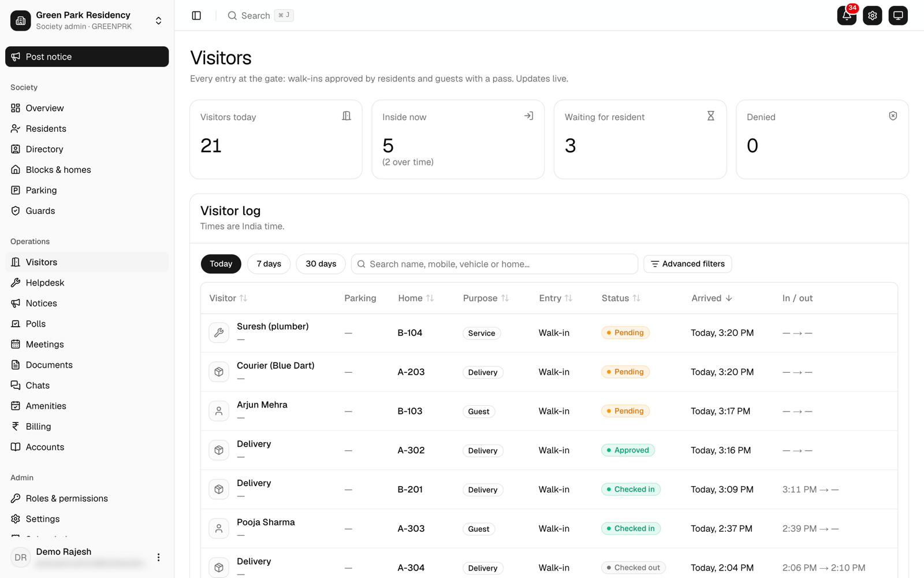Screen dimensions: 924x578
Task: Click Checked out badge for A-304
Action: (633, 568)
